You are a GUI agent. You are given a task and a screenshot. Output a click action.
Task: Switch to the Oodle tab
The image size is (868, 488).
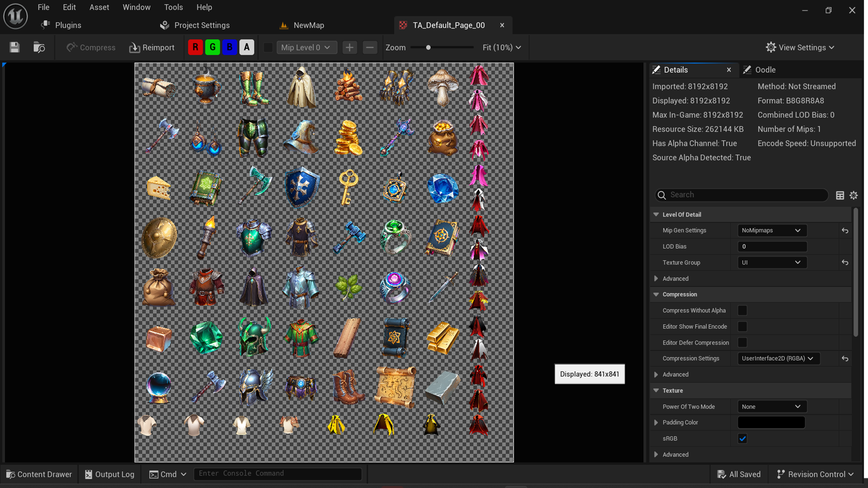759,70
